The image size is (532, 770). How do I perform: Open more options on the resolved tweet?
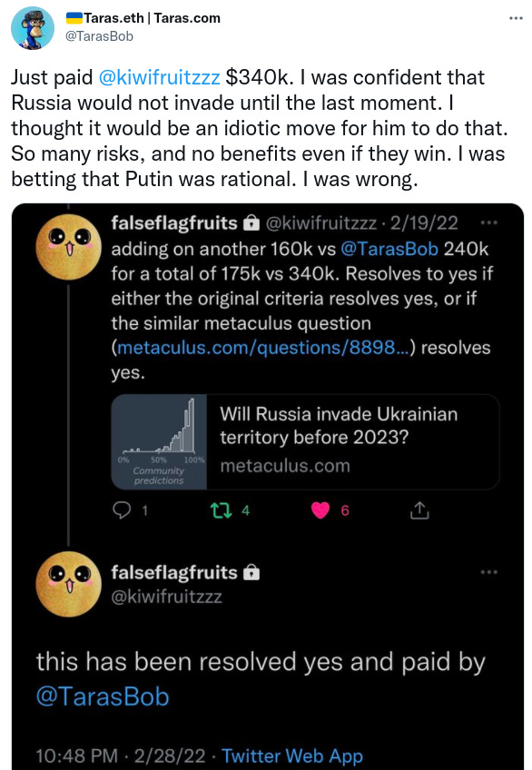tap(488, 572)
